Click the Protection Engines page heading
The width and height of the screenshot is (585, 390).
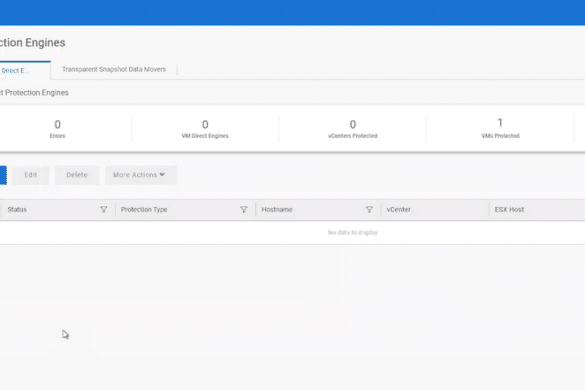(32, 43)
